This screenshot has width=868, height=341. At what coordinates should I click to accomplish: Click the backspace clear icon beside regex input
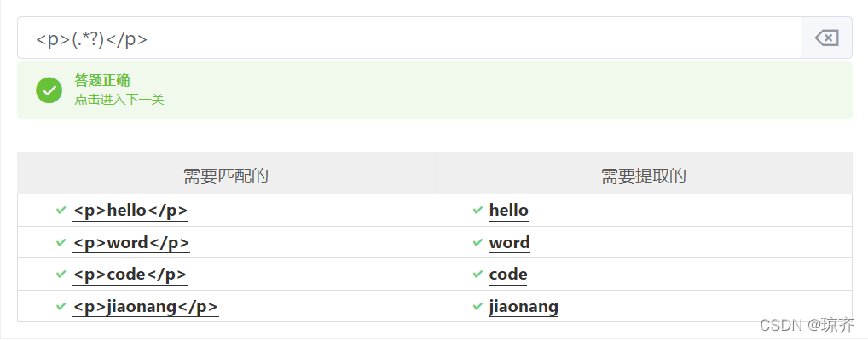pyautogui.click(x=826, y=38)
